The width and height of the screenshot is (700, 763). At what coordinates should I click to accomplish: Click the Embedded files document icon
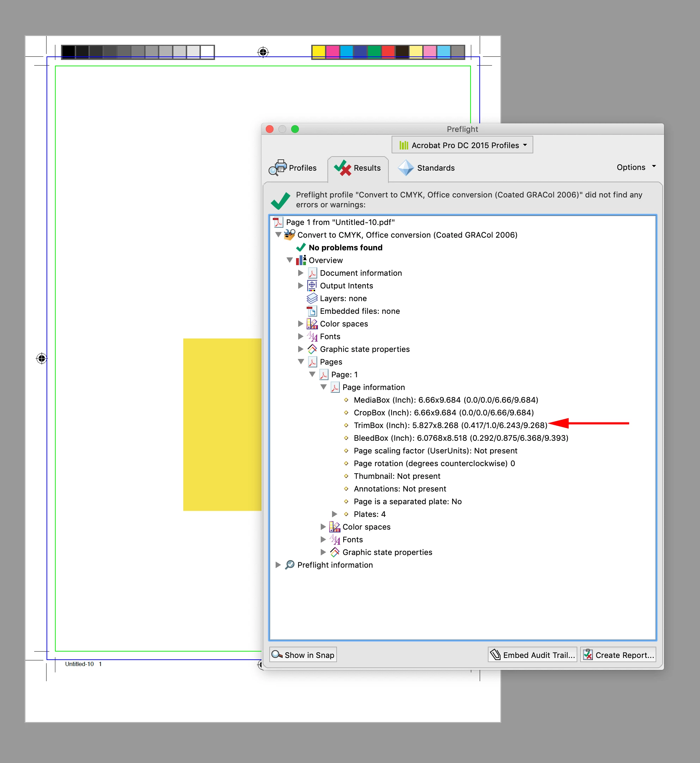(x=312, y=311)
